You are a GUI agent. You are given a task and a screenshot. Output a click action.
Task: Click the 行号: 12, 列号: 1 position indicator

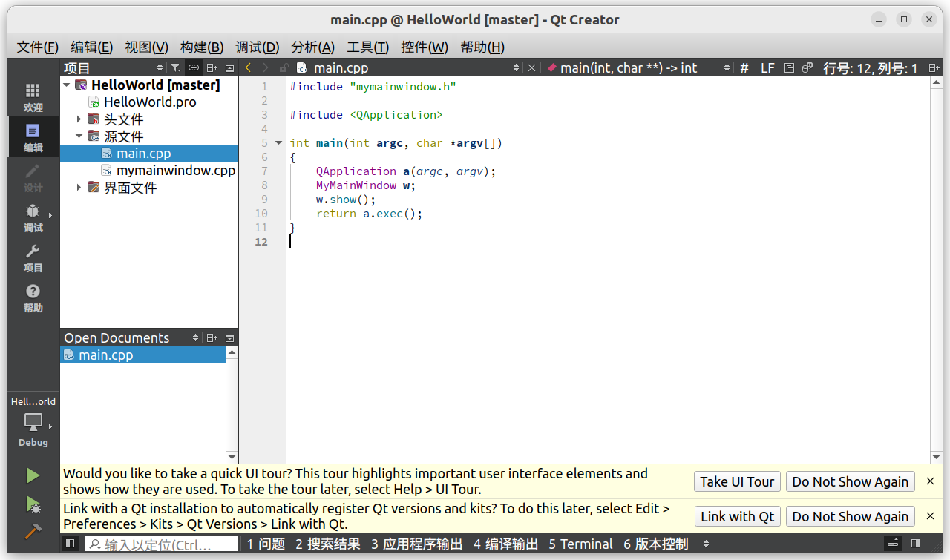(871, 67)
